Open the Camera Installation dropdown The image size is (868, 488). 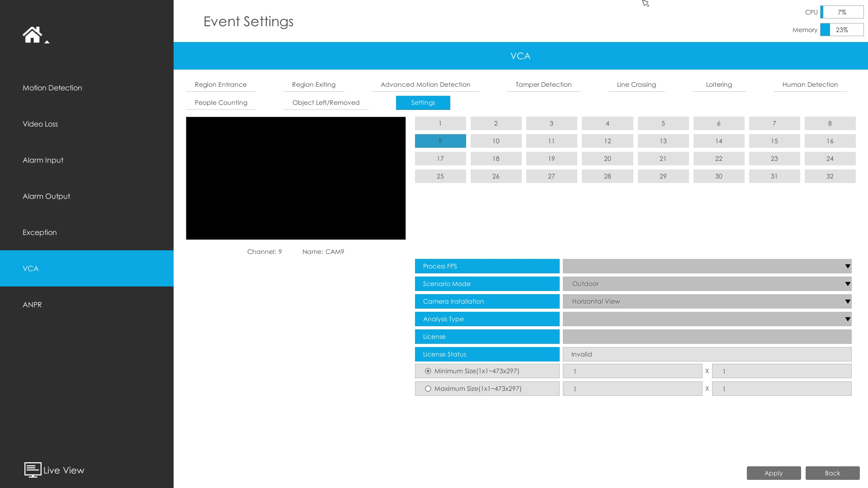click(707, 301)
